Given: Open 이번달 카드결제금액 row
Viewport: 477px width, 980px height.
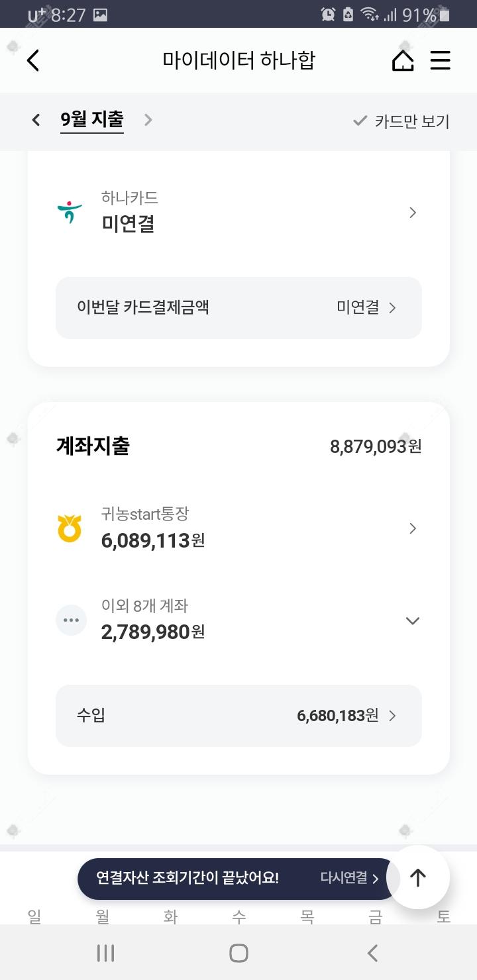Looking at the screenshot, I should click(238, 308).
